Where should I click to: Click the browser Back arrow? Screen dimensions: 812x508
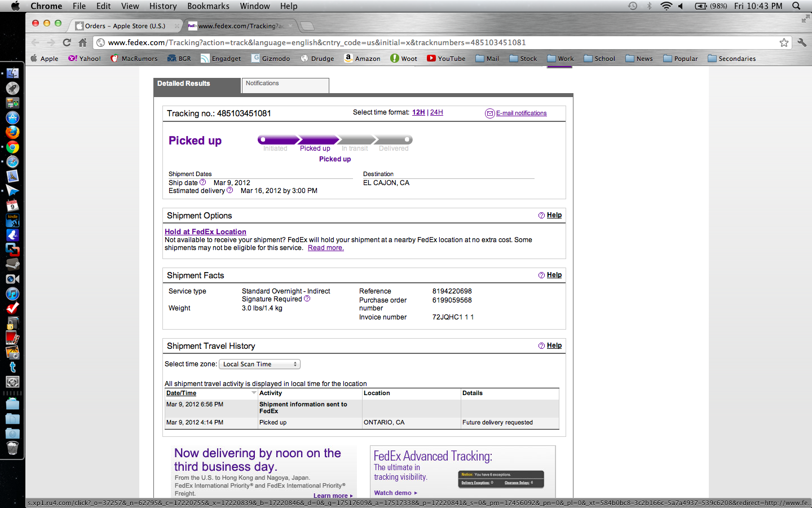point(36,42)
